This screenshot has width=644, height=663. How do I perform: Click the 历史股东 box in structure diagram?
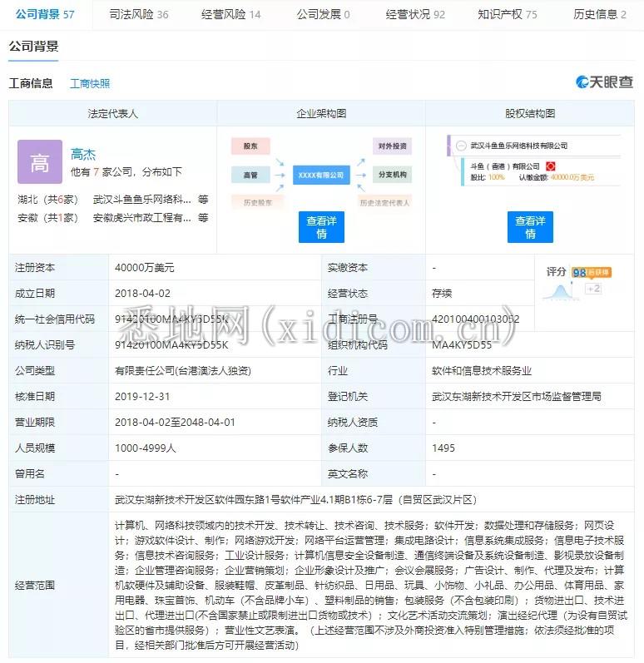(x=258, y=202)
